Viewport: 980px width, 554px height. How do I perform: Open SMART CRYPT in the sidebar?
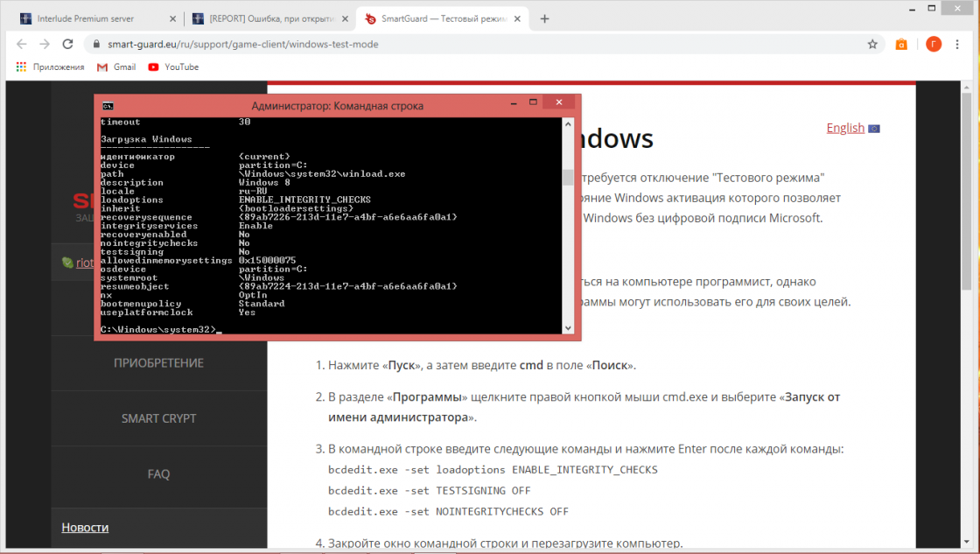point(158,418)
